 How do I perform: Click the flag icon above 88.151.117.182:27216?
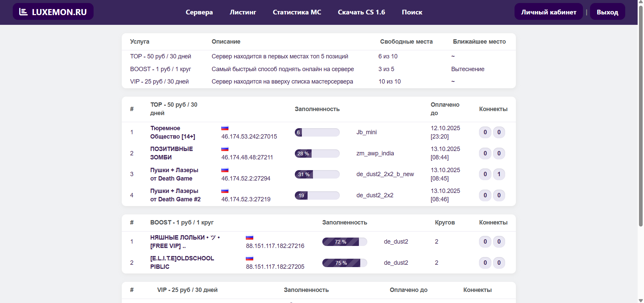pos(249,238)
